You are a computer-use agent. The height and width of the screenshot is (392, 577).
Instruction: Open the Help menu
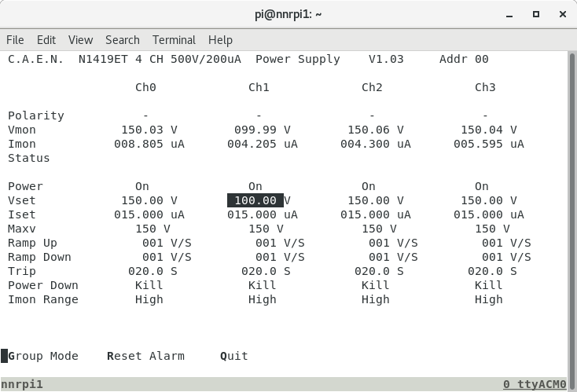pyautogui.click(x=220, y=40)
